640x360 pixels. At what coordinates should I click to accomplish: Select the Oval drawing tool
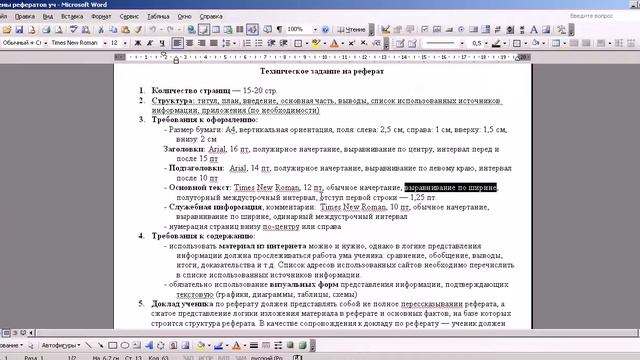pyautogui.click(x=124, y=345)
